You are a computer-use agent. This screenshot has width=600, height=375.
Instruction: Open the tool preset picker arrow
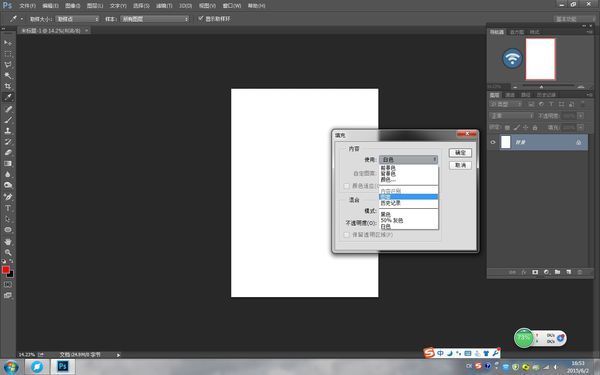(22, 19)
